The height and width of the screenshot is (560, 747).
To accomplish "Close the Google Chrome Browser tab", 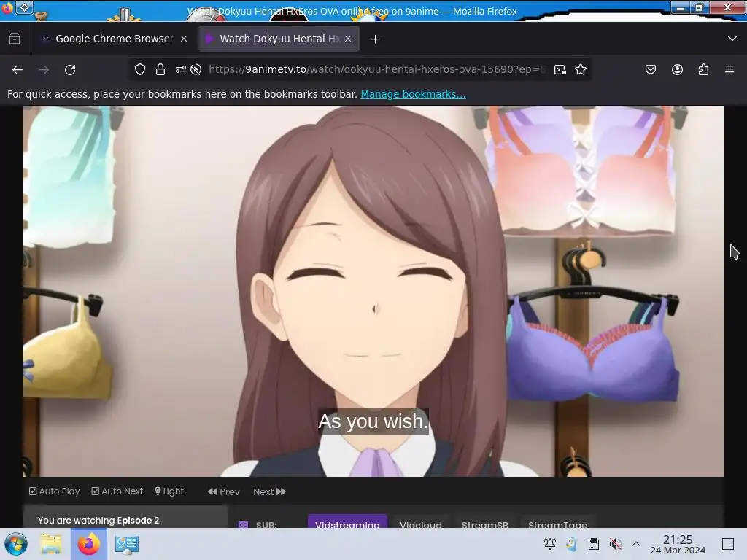I will [184, 39].
